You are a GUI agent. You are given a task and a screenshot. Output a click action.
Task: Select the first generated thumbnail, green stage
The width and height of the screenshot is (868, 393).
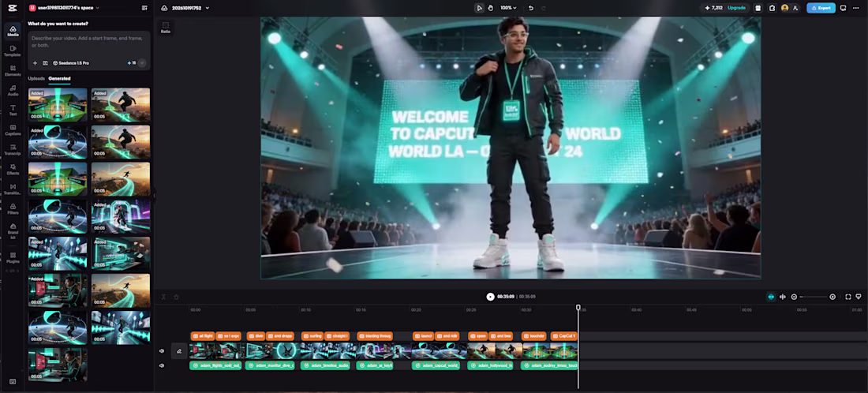[x=58, y=105]
